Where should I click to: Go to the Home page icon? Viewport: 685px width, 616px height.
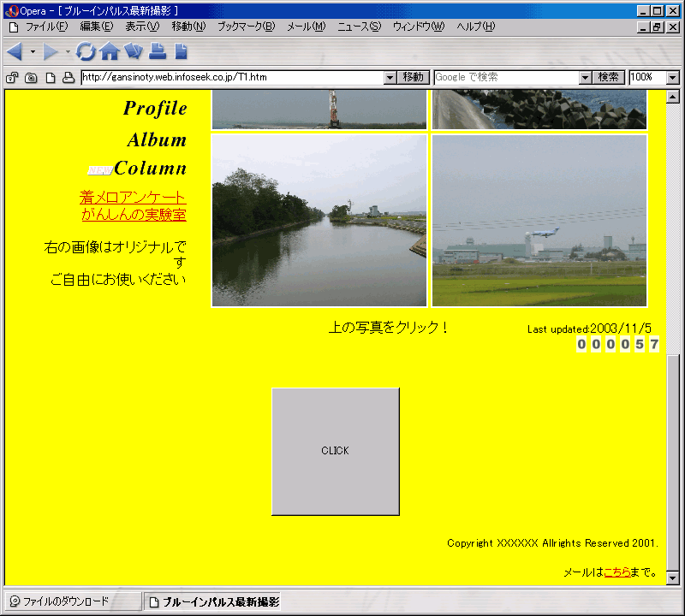click(110, 51)
